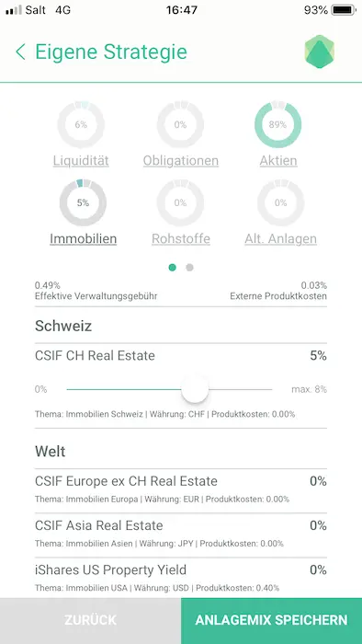The height and width of the screenshot is (644, 362).
Task: Select the Liquidität 6% donut chart
Action: [x=81, y=124]
